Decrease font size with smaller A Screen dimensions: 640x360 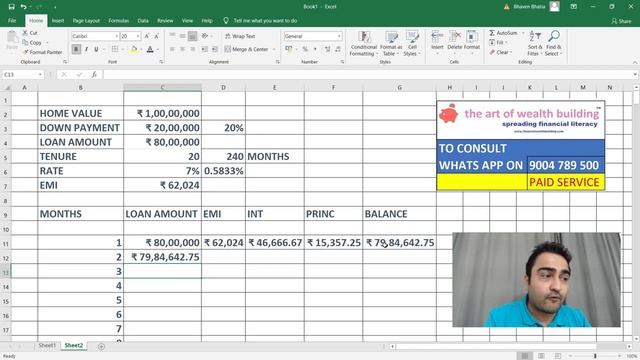pos(156,36)
